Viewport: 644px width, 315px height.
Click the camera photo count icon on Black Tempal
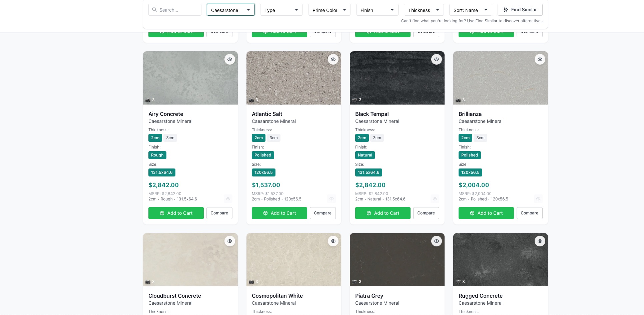click(355, 100)
